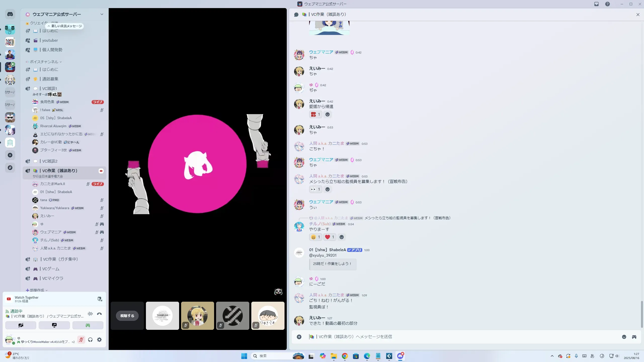This screenshot has width=644, height=362.
Task: Open the youtuber channel
Action: pyautogui.click(x=50, y=40)
